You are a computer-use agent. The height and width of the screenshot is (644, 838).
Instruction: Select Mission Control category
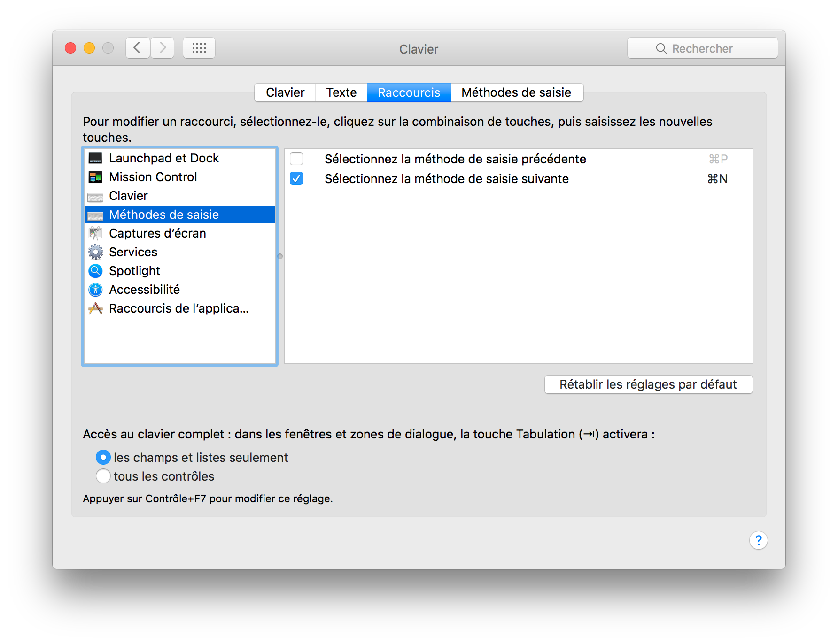pos(179,177)
